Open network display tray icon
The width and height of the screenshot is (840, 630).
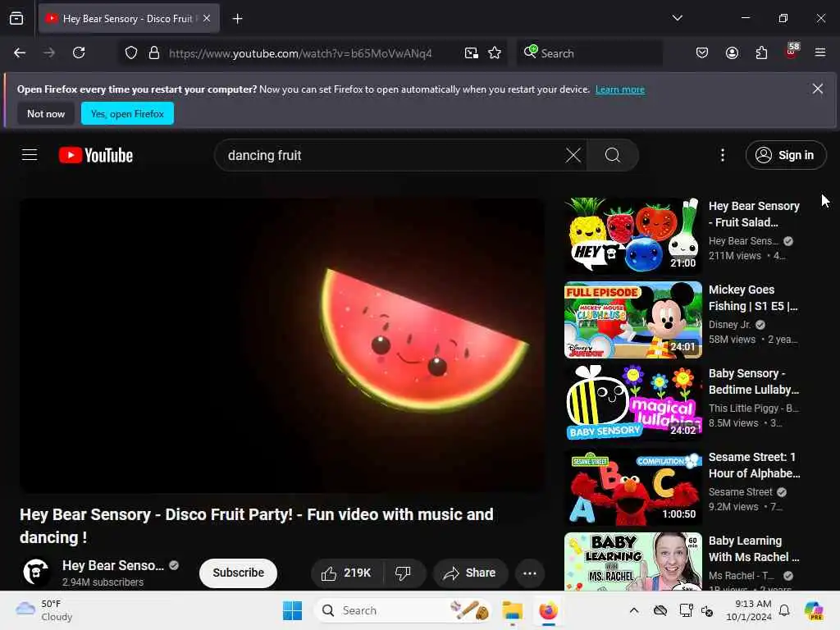click(687, 610)
